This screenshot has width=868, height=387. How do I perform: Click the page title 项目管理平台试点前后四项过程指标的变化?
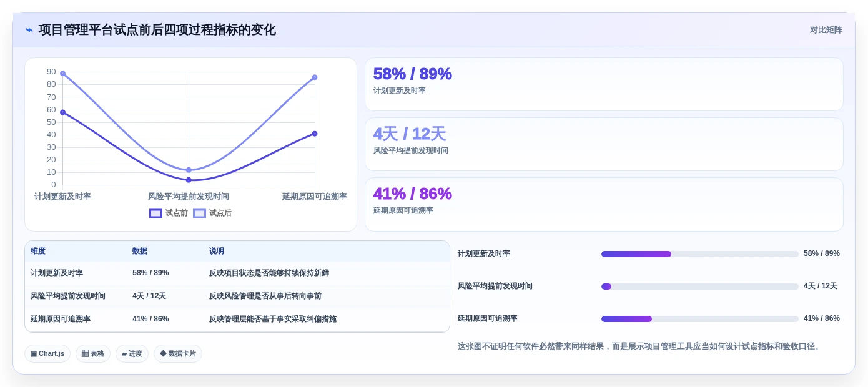coord(157,30)
